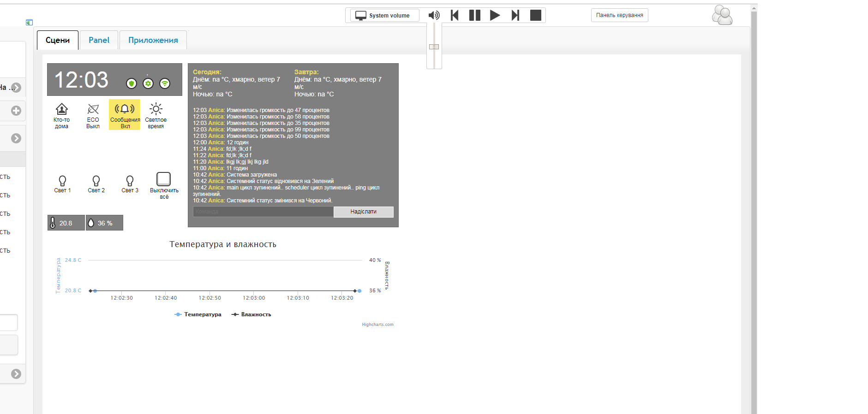Click log entry 'громкость до 47 процентов'

(x=261, y=110)
